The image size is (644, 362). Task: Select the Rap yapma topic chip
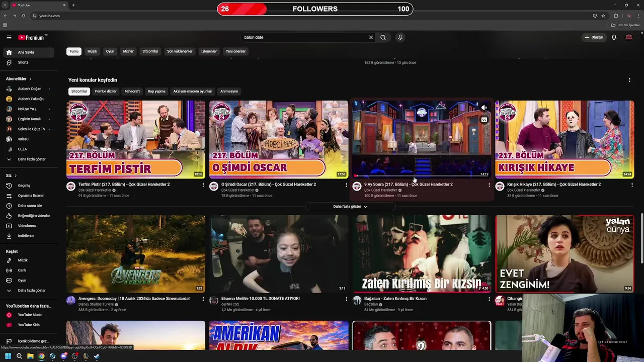(x=156, y=92)
